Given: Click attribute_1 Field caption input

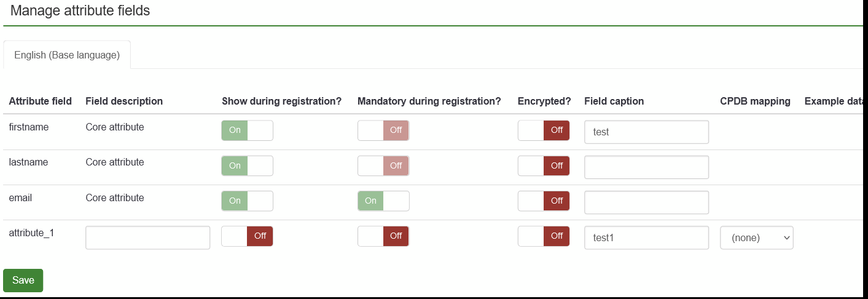Looking at the screenshot, I should click(x=646, y=237).
